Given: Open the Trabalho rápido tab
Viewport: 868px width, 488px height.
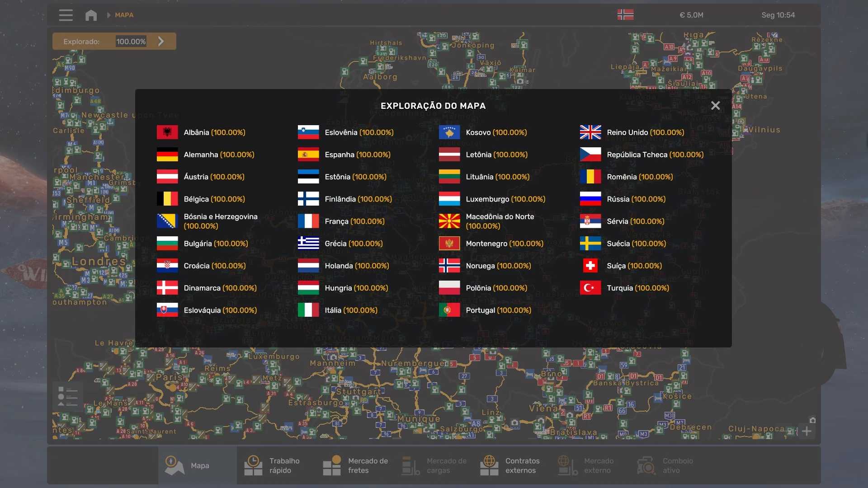Looking at the screenshot, I should [x=272, y=465].
